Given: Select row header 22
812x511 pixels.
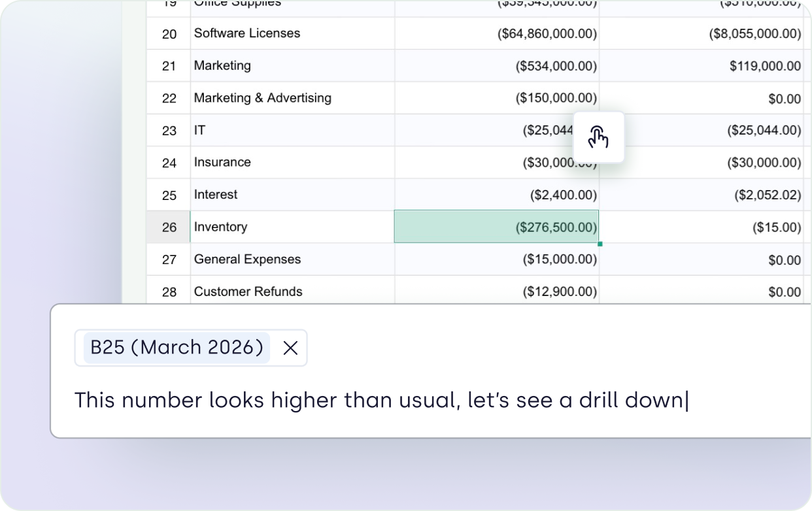Looking at the screenshot, I should [169, 98].
